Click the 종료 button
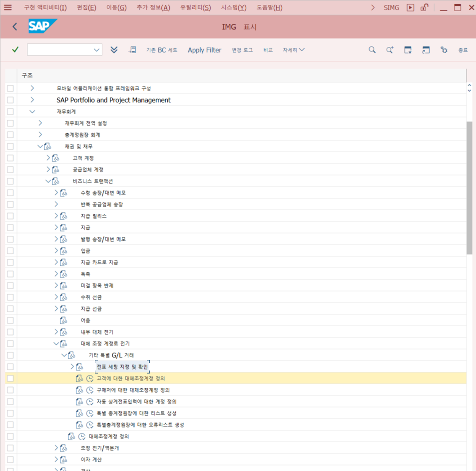This screenshot has width=476, height=471. tap(463, 50)
